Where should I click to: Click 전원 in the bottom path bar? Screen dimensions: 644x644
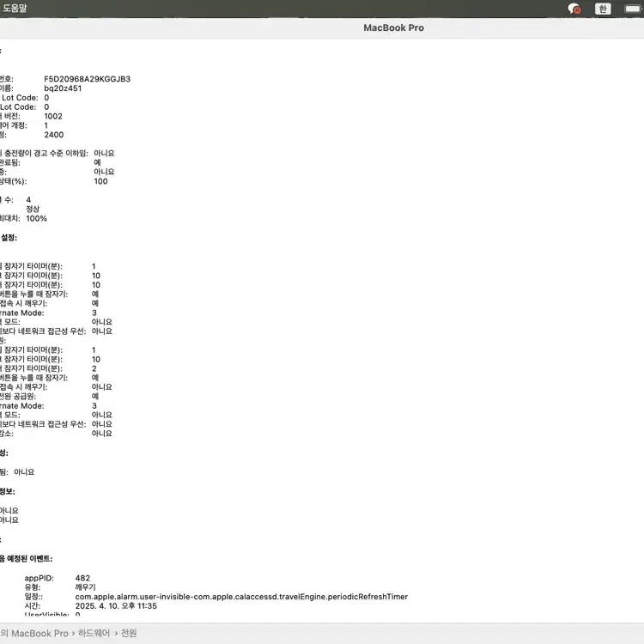[129, 634]
